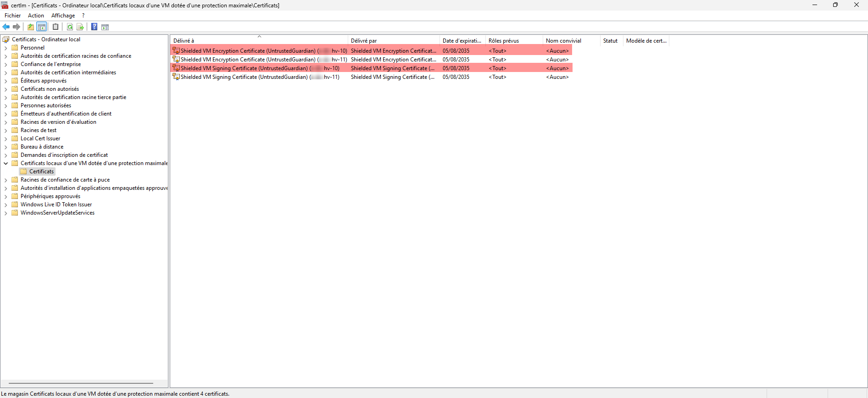Click the Paste clipboard toolbar icon
868x398 pixels.
coord(56,27)
